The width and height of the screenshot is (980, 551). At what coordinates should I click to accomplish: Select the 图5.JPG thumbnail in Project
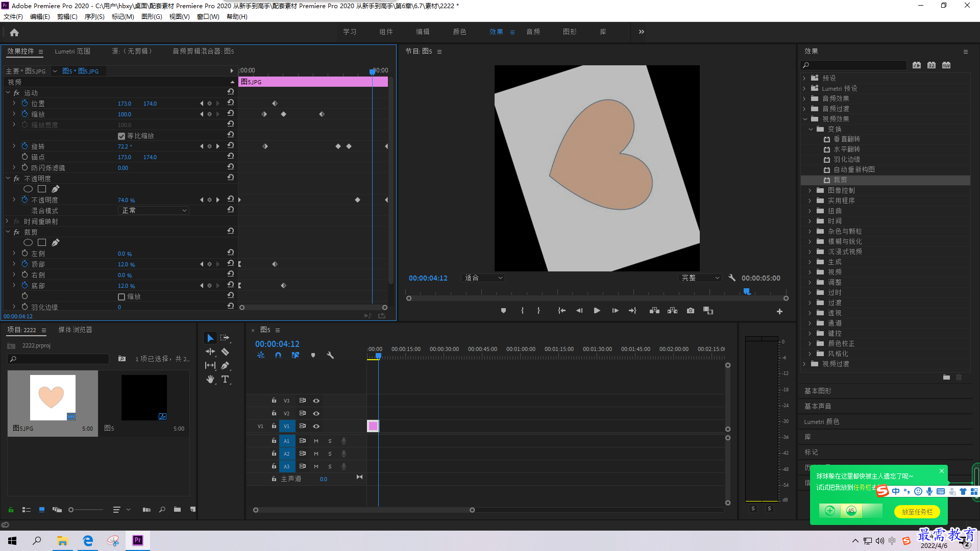(x=53, y=398)
